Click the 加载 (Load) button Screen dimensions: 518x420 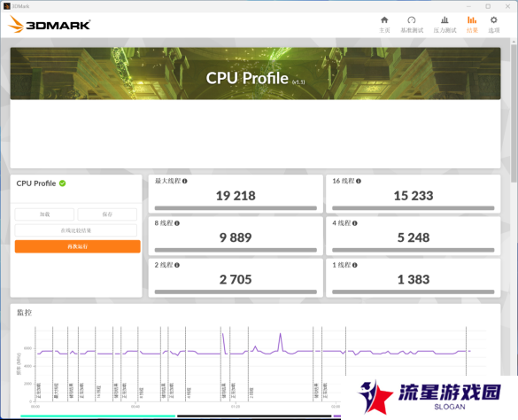tap(44, 214)
